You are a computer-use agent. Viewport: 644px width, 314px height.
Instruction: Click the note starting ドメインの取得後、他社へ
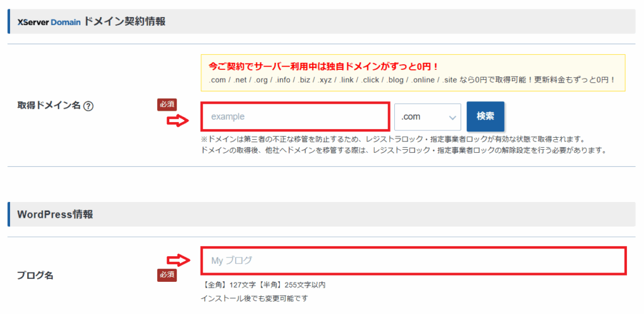coord(404,150)
